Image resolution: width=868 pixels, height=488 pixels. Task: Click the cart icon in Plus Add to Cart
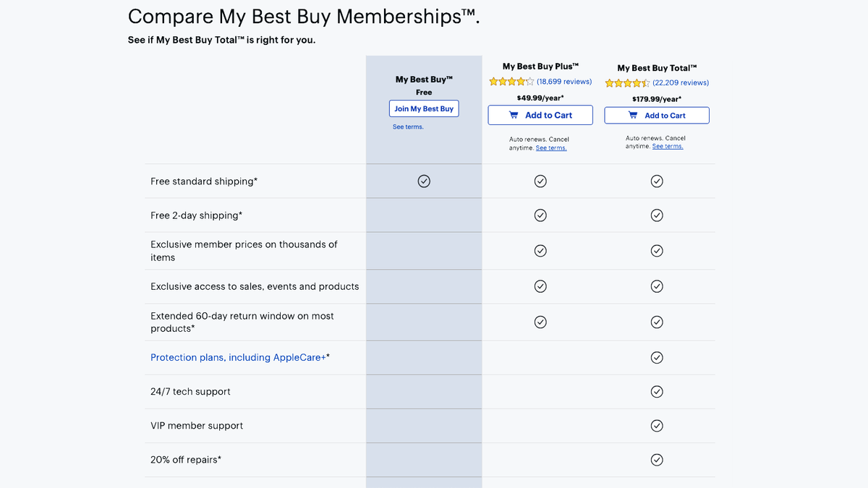pos(515,115)
